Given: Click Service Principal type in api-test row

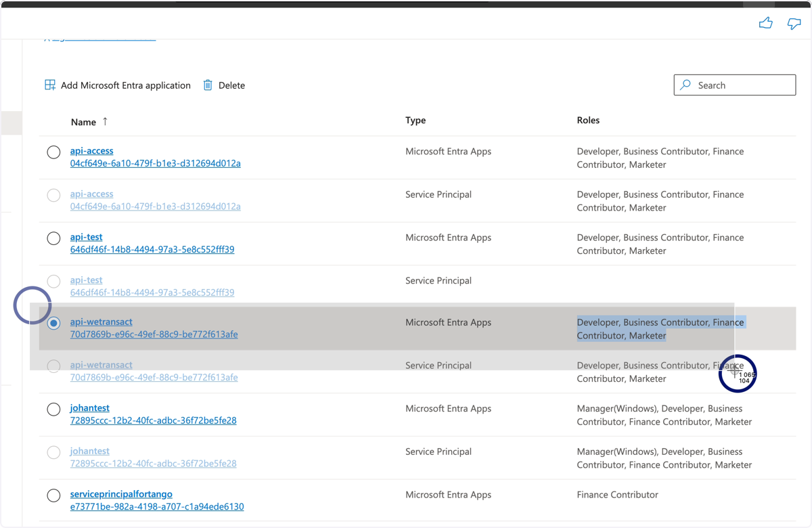Looking at the screenshot, I should [x=438, y=280].
